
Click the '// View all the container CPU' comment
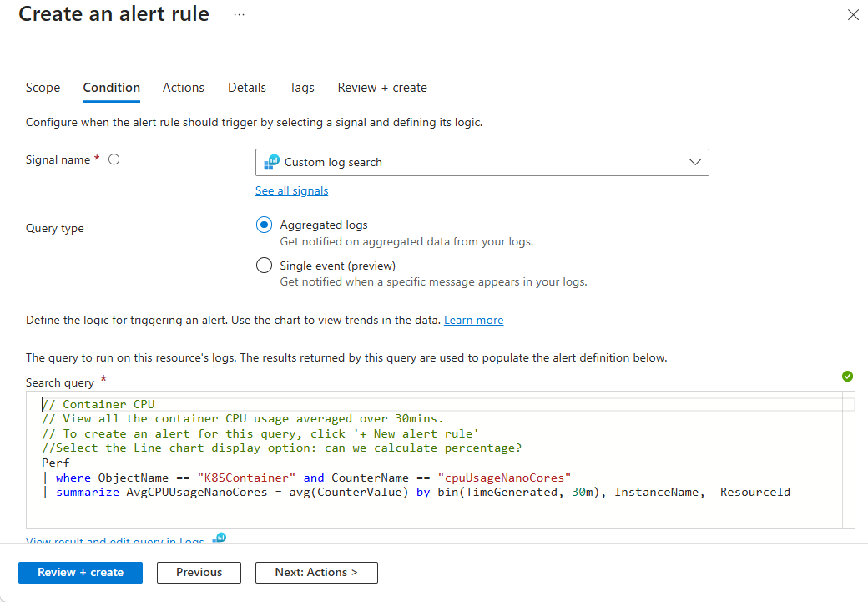pyautogui.click(x=243, y=418)
